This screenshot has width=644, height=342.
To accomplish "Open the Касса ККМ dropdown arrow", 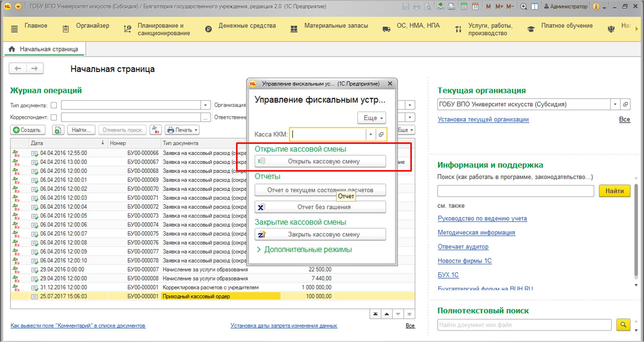I will 371,135.
